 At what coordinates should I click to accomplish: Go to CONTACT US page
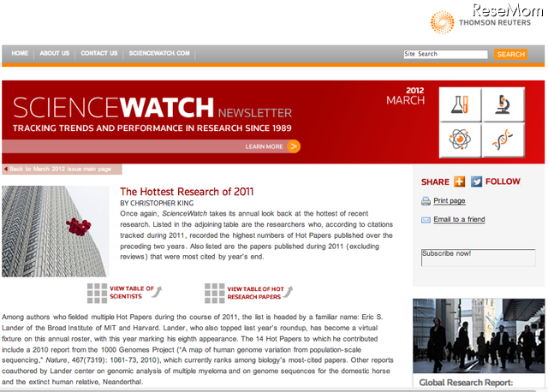99,53
